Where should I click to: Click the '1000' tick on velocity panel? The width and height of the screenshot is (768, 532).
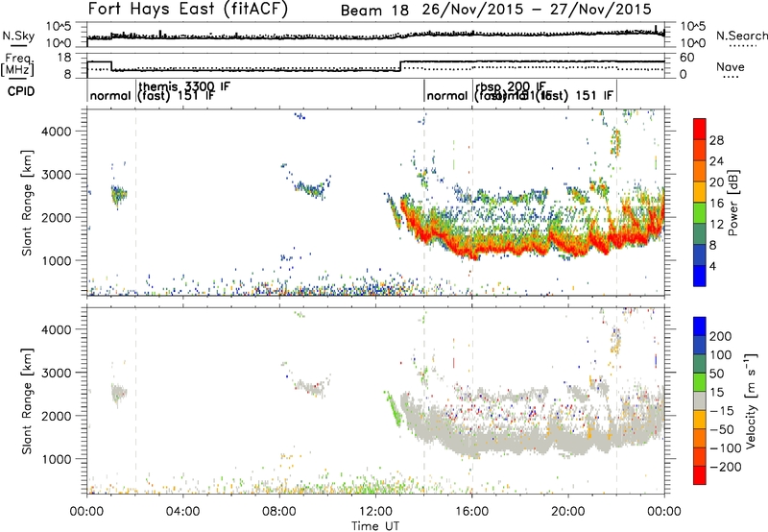click(x=56, y=459)
